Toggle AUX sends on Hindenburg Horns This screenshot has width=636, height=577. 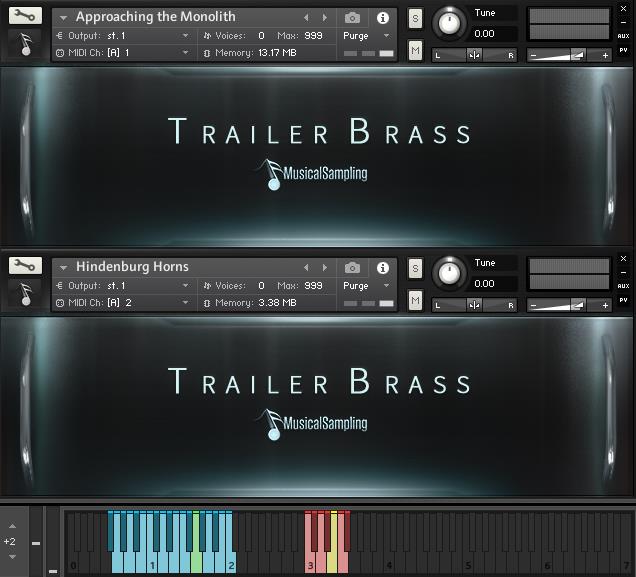click(623, 286)
